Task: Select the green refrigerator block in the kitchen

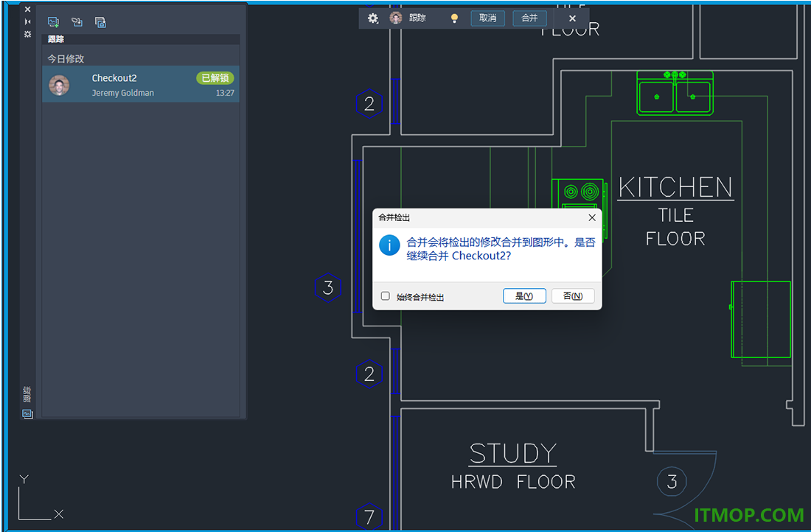Action: [761, 320]
